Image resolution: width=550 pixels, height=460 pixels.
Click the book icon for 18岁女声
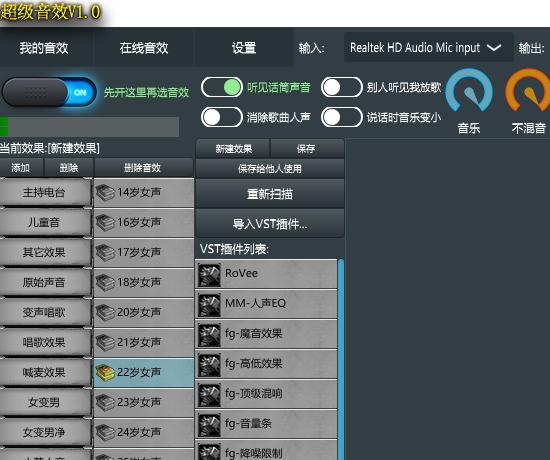point(105,282)
